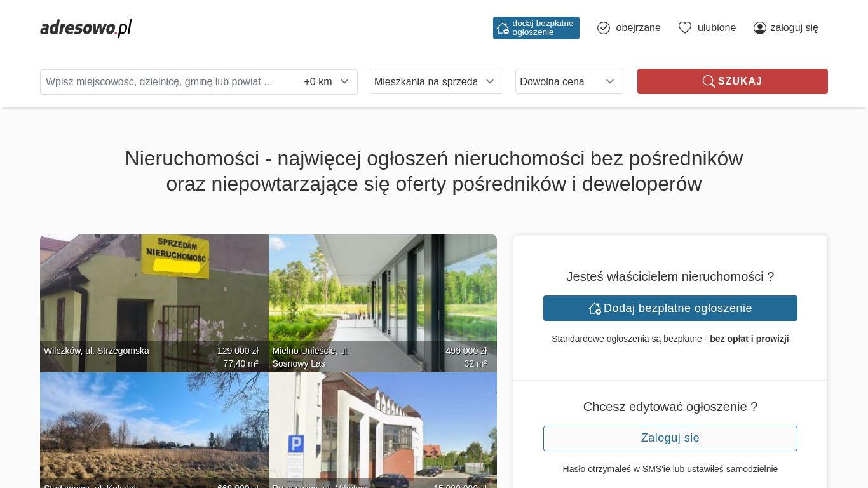Click the house icon in top header button

[x=503, y=28]
